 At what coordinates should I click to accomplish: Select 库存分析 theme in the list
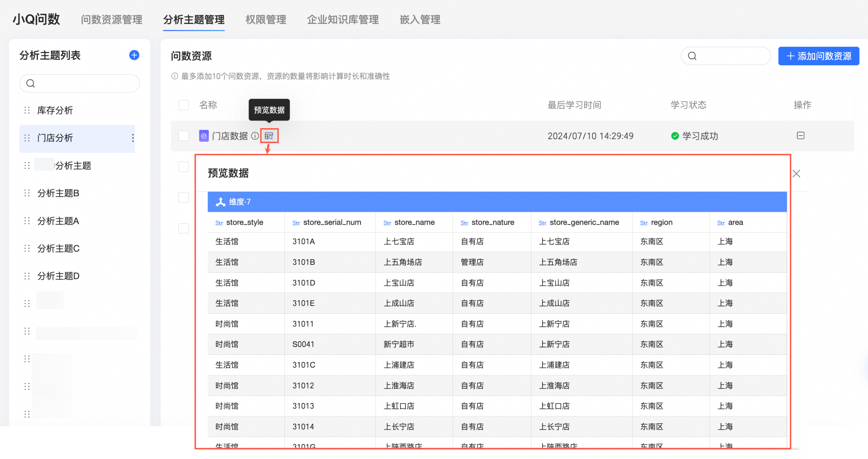coord(55,110)
